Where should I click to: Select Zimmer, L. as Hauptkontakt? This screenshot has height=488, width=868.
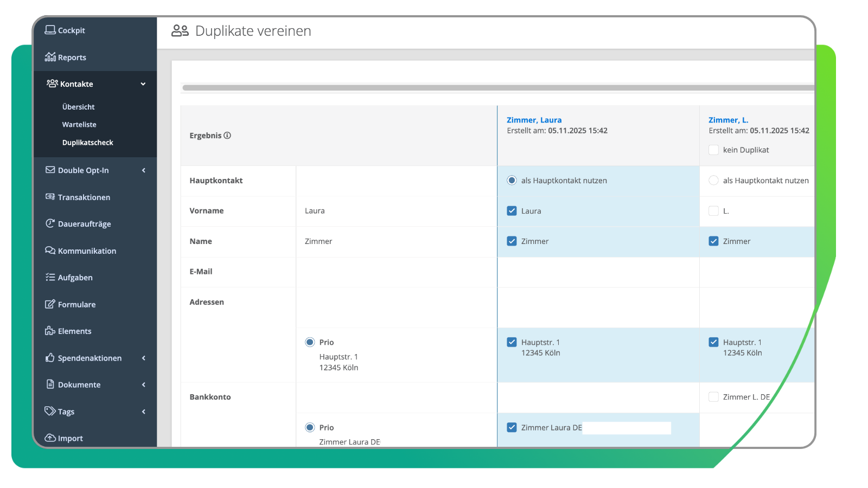point(713,181)
